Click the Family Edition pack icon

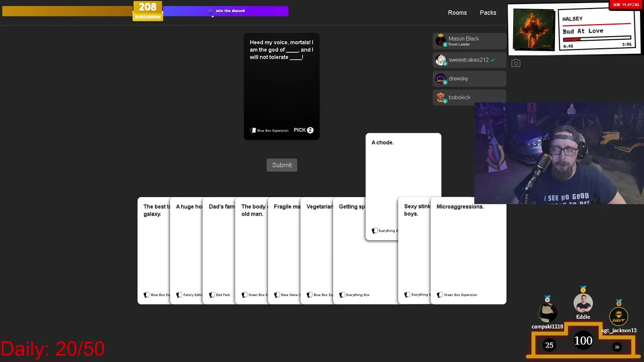coord(179,295)
